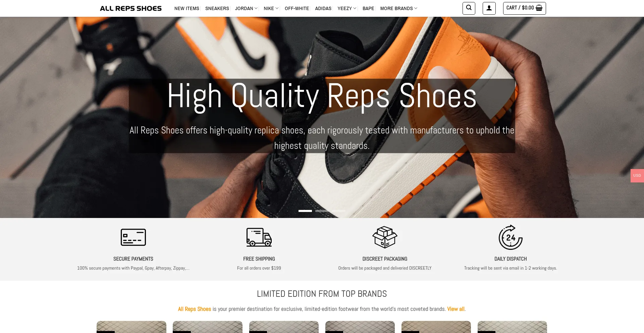Open the Off-White menu item
The width and height of the screenshot is (644, 333).
click(297, 8)
